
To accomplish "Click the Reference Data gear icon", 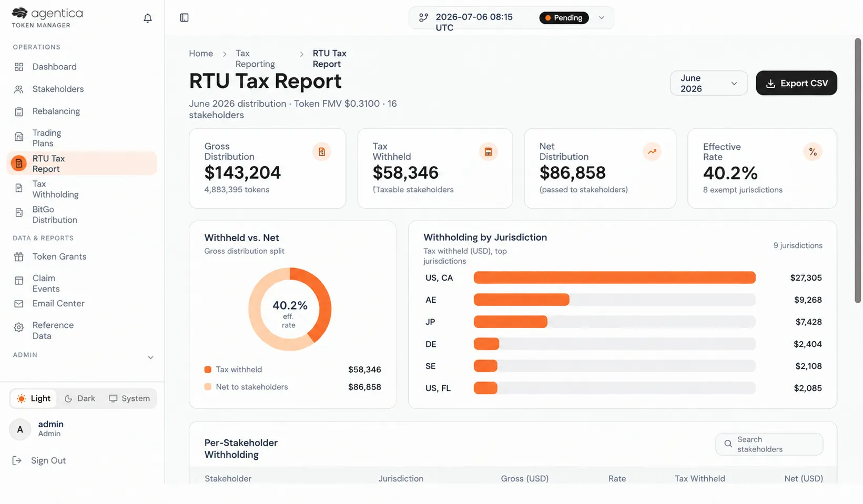I will (19, 327).
